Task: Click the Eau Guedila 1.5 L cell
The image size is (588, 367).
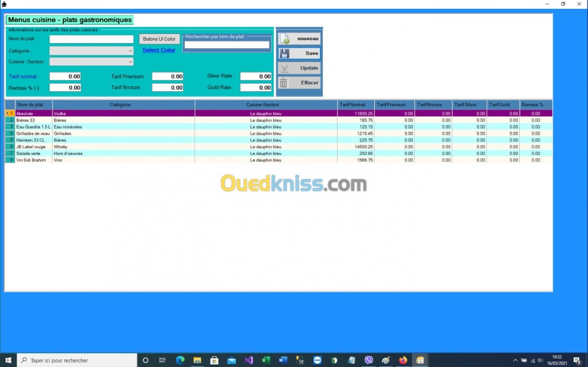Action: click(x=34, y=127)
